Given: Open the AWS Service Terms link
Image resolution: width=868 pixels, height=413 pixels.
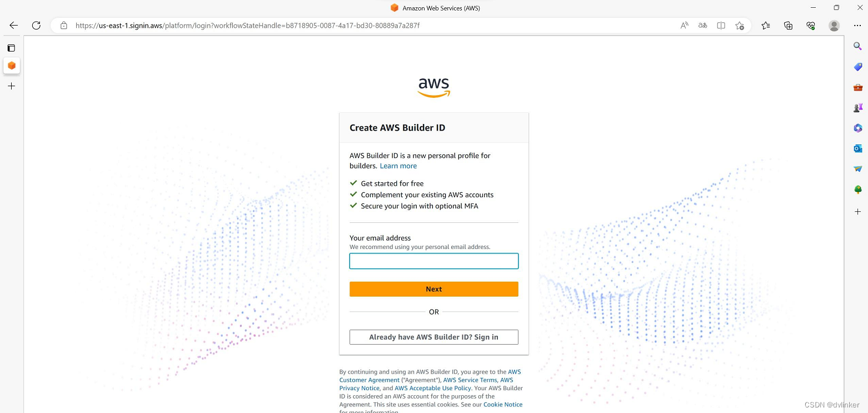Looking at the screenshot, I should point(470,380).
